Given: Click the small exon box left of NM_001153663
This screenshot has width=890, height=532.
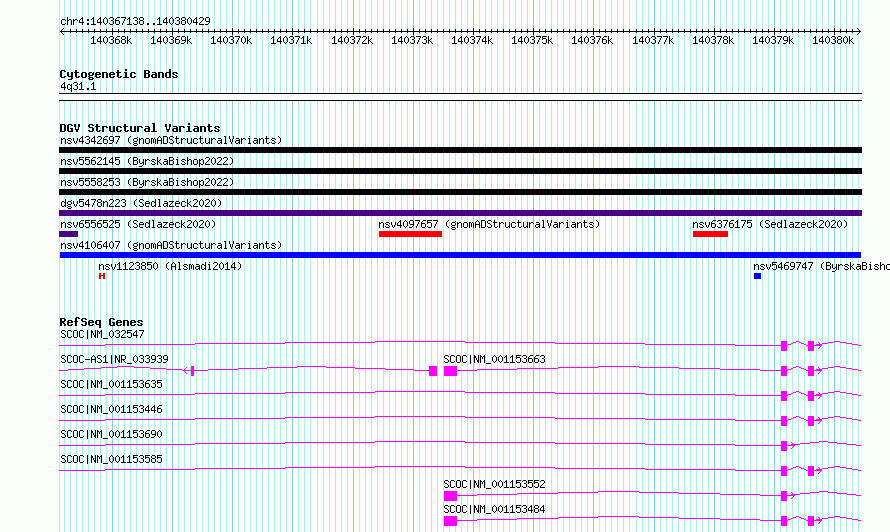Looking at the screenshot, I should coord(433,371).
